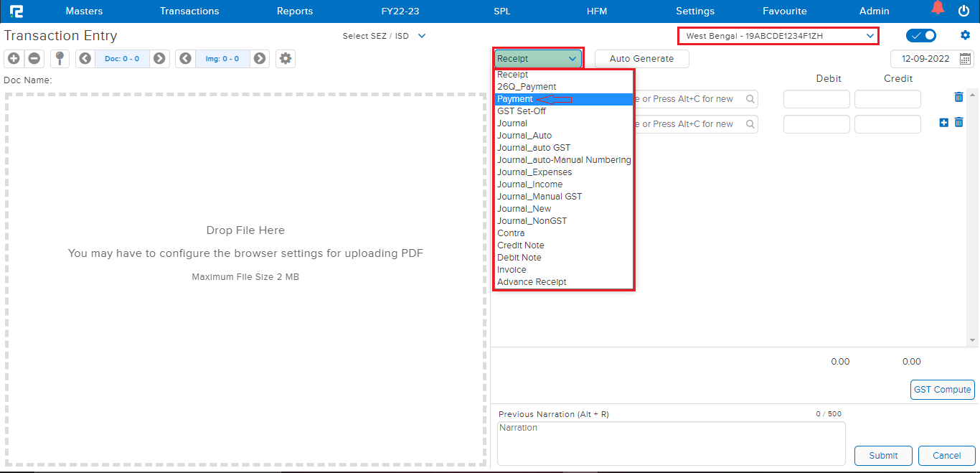
Task: Delete the first entry row with trash icon
Action: click(958, 98)
